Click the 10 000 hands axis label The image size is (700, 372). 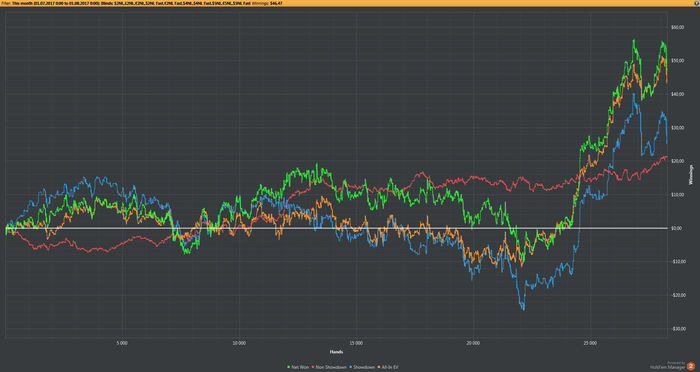[x=239, y=343]
